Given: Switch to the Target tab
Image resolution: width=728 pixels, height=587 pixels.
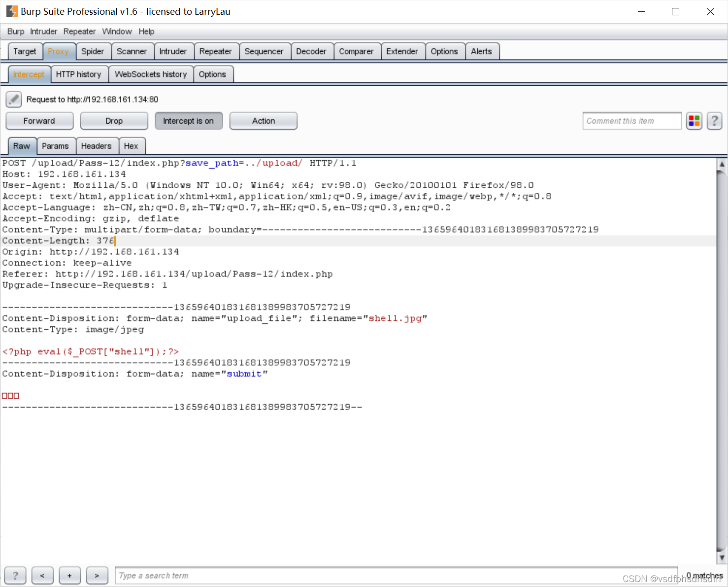Looking at the screenshot, I should [25, 51].
